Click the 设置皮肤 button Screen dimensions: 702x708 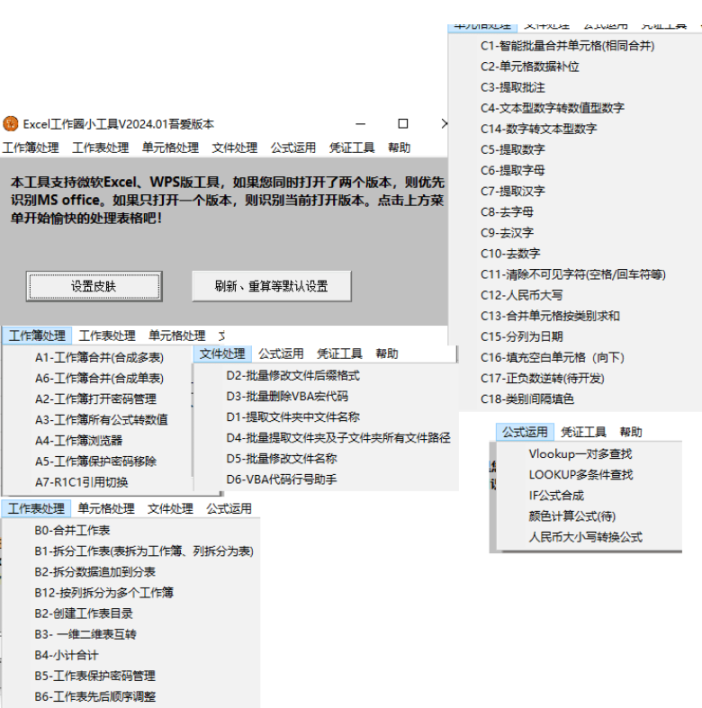[94, 286]
